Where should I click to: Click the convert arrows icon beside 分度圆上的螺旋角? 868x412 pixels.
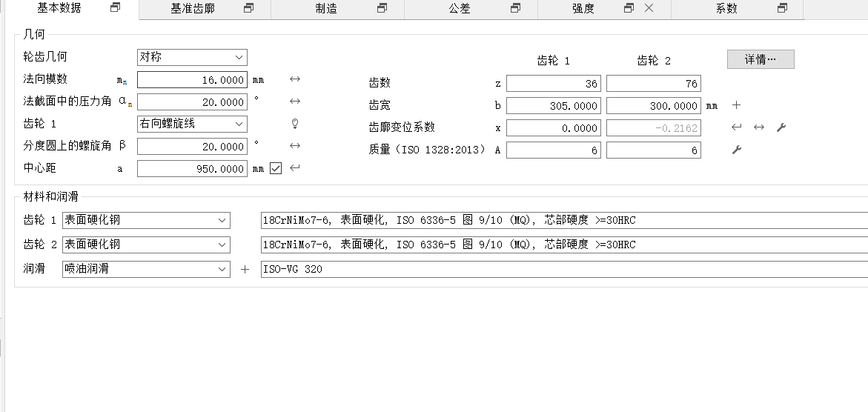[x=294, y=146]
